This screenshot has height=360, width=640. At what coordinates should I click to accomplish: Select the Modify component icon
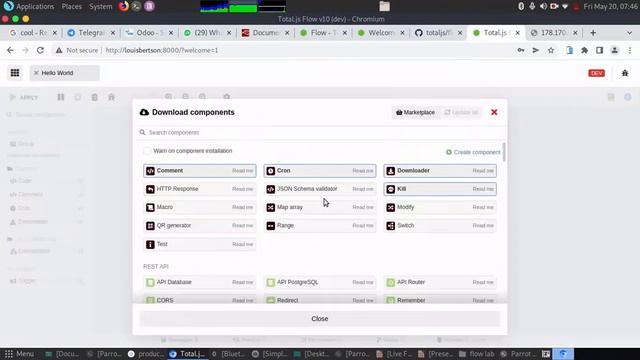[x=391, y=207]
